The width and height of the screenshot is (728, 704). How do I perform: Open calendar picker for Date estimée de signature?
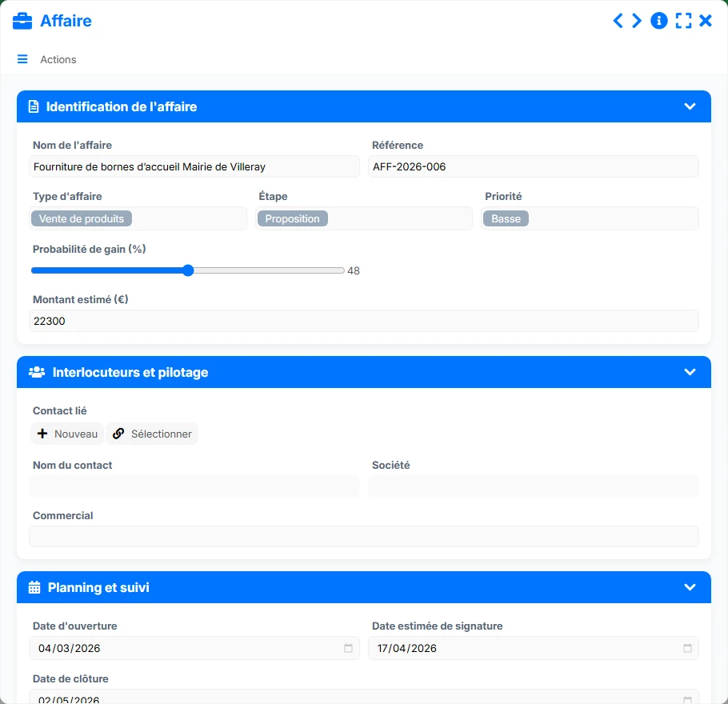(x=688, y=648)
